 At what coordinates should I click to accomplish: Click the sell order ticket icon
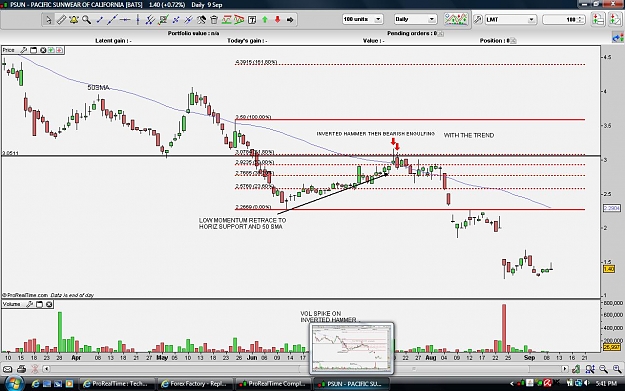[615, 20]
